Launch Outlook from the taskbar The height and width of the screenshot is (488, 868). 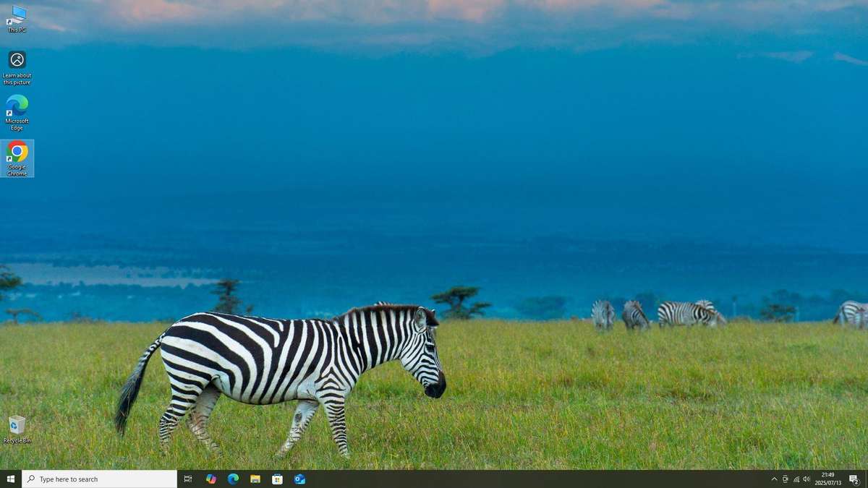coord(299,479)
